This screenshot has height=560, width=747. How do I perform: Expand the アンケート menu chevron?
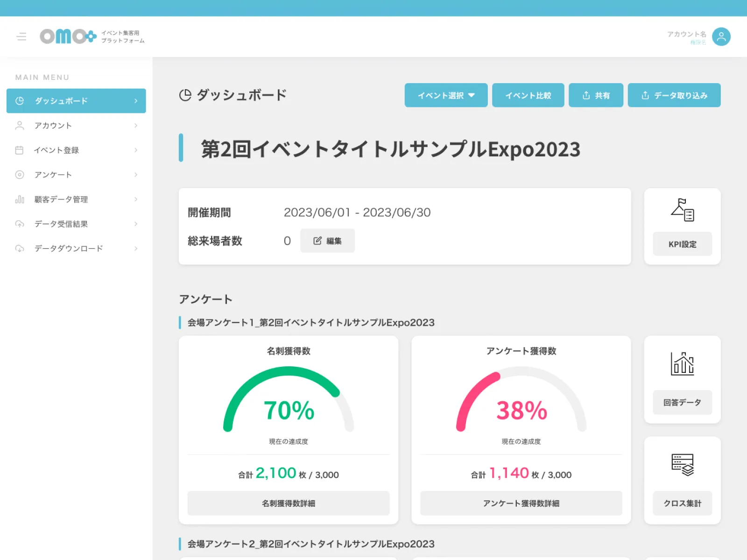pyautogui.click(x=136, y=175)
